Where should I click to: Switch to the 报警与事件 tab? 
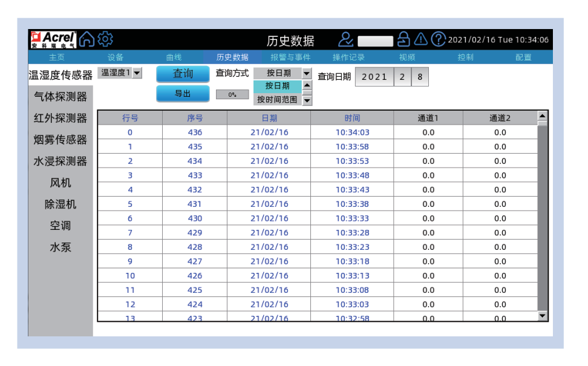290,57
